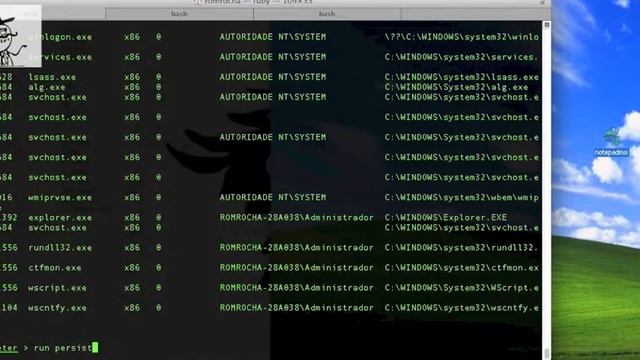
Task: Click AUTORIDADE NT\SYSTEM in the lsass.exe row
Action: coord(273,77)
